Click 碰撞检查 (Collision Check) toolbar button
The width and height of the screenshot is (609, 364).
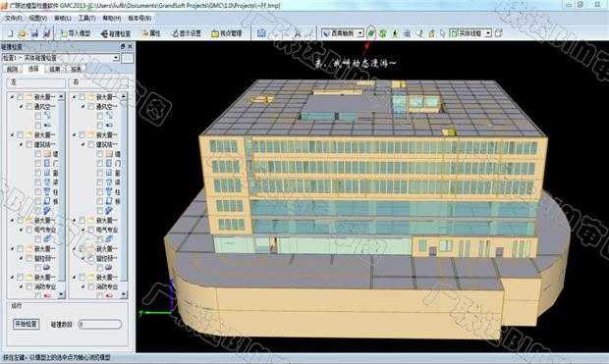click(x=116, y=33)
